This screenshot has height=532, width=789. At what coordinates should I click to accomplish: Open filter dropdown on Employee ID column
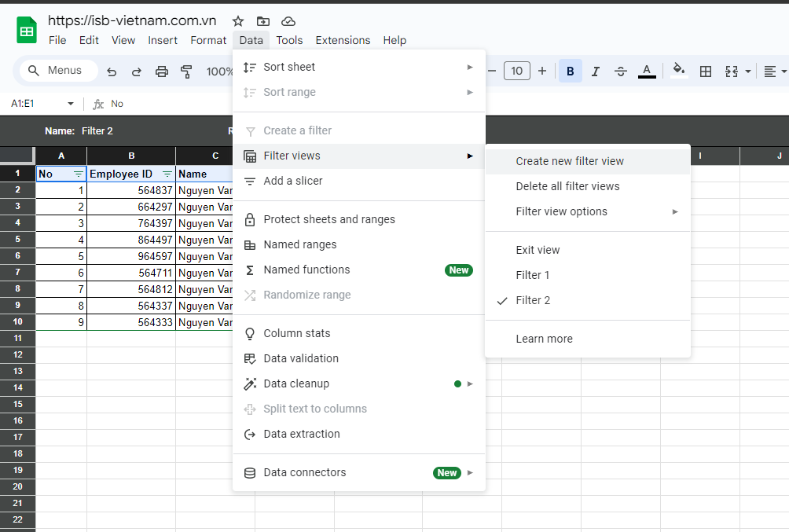tap(167, 174)
